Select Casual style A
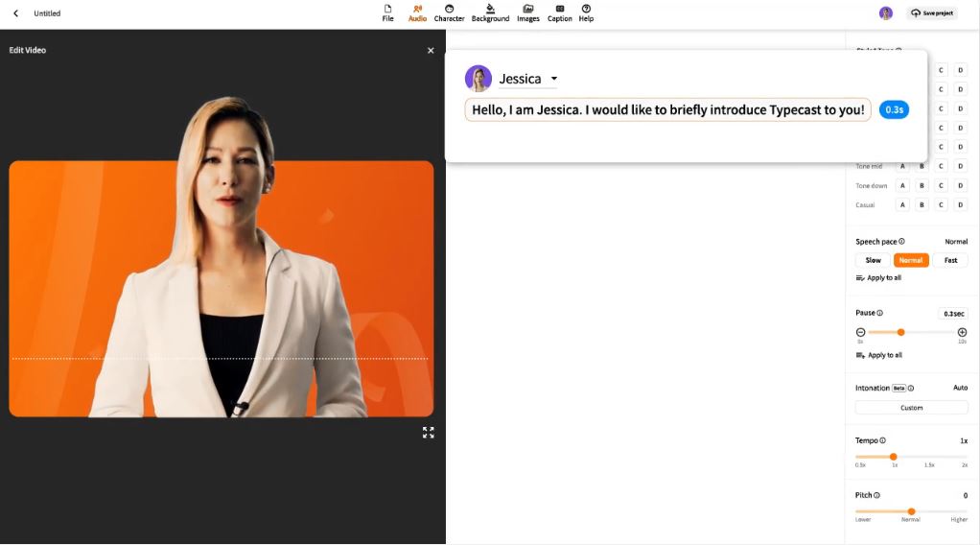 (x=902, y=205)
